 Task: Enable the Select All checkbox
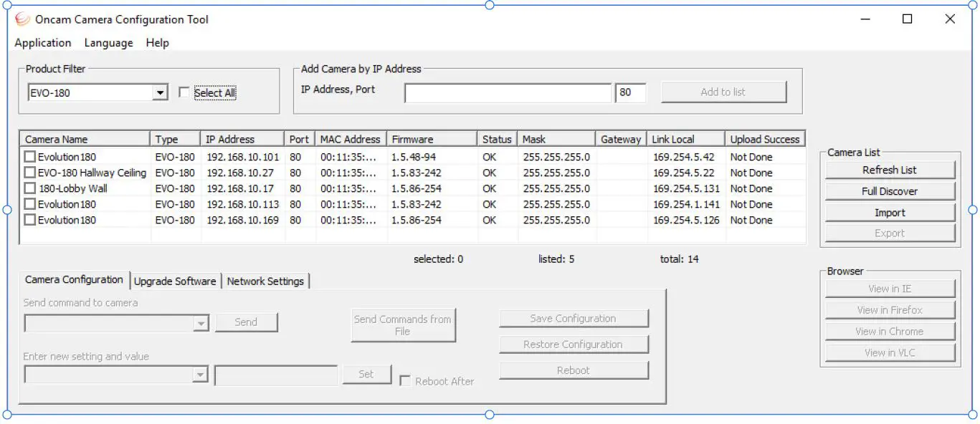tap(184, 92)
